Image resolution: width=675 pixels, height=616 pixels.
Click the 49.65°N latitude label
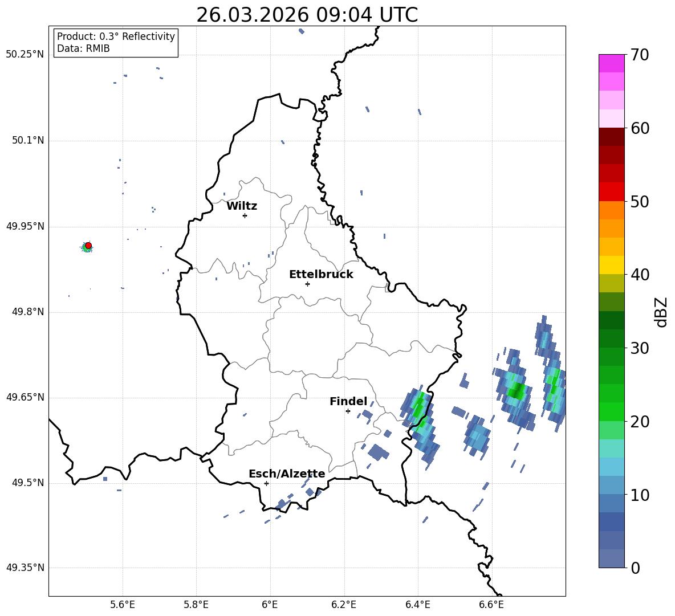(25, 397)
